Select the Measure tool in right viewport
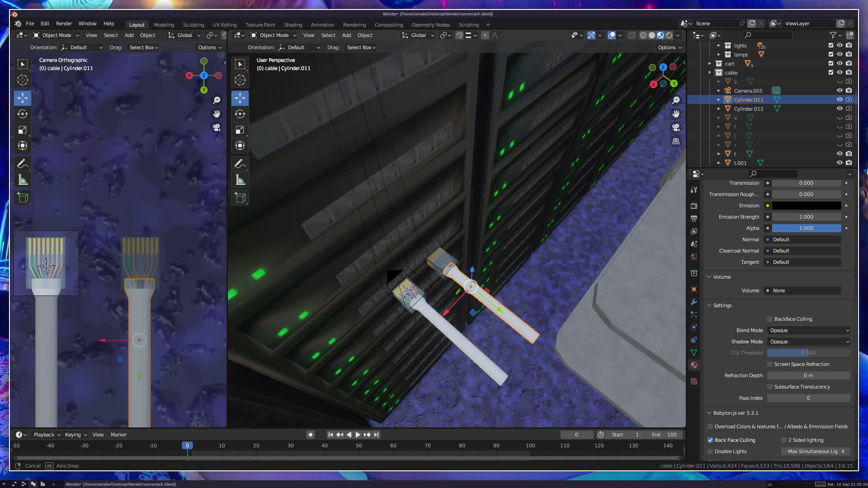The image size is (868, 488). point(240,180)
